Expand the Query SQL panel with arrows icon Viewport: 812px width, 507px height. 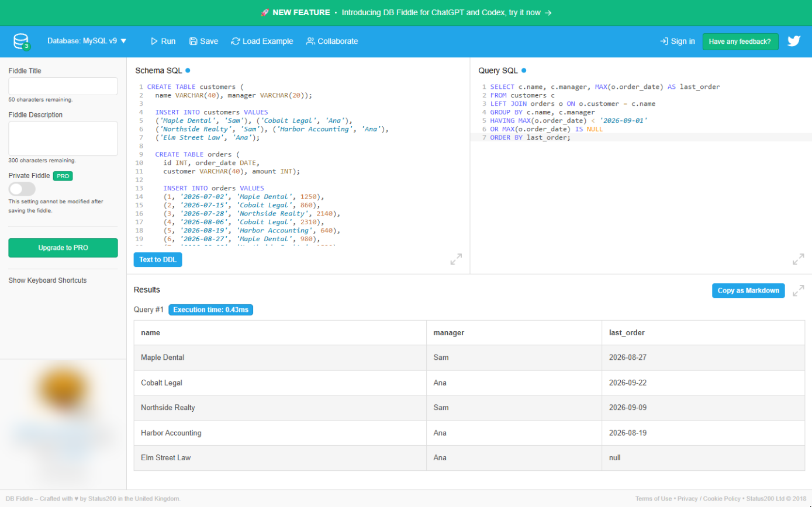point(798,259)
